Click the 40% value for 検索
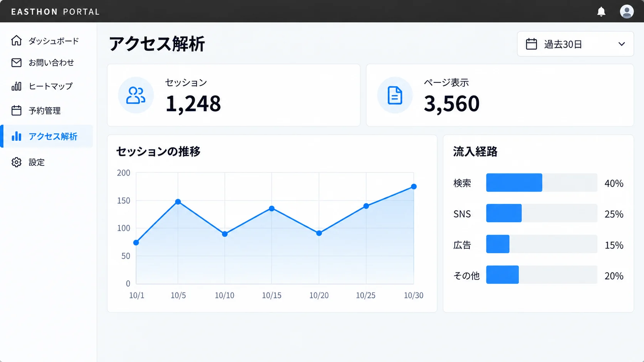This screenshot has height=362, width=644. tap(614, 183)
